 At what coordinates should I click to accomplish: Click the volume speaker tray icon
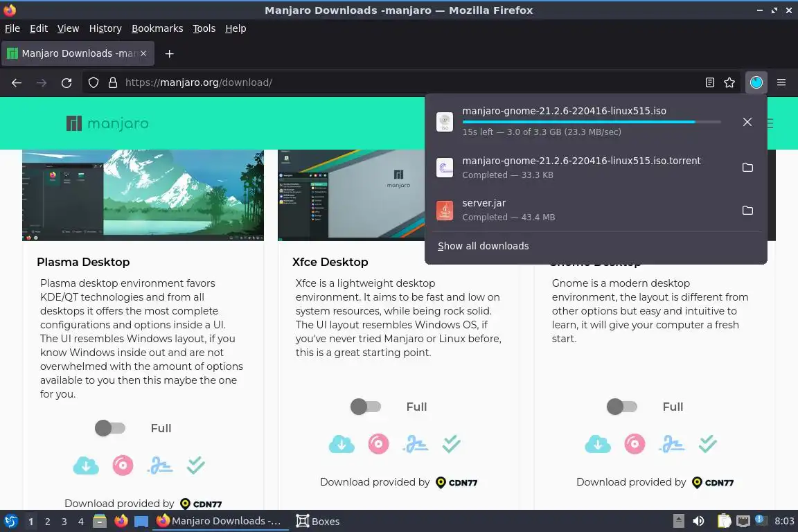coord(699,521)
